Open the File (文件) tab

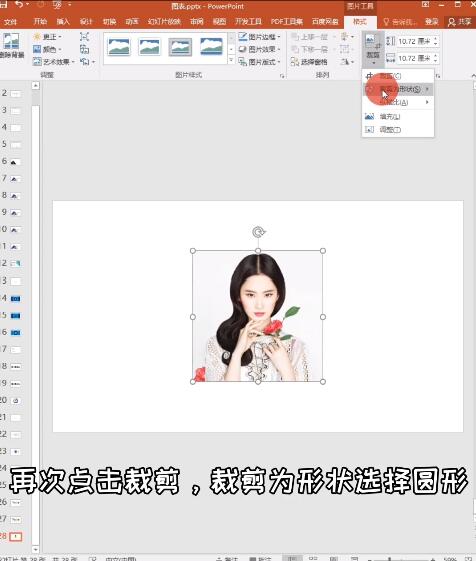(x=11, y=22)
